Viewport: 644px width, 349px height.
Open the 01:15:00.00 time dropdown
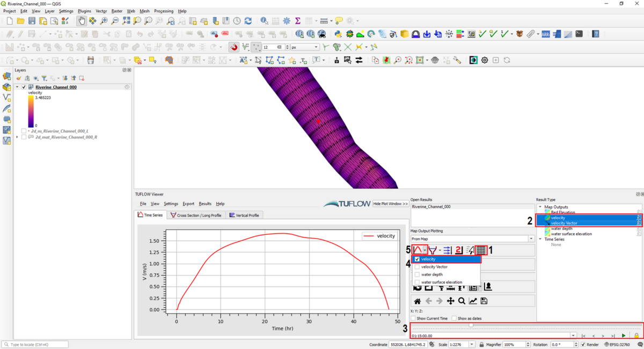pyautogui.click(x=574, y=336)
